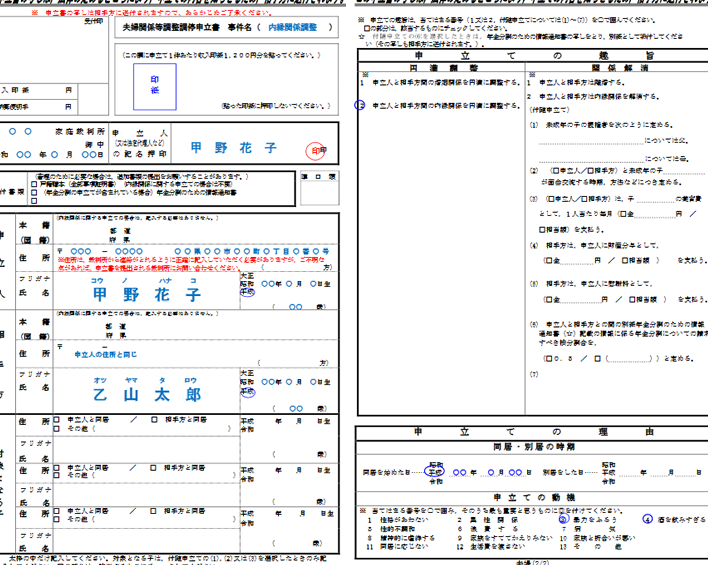708x565 pixels.
Task: Check the 年金分割 information notice checkbox
Action: pos(34,192)
